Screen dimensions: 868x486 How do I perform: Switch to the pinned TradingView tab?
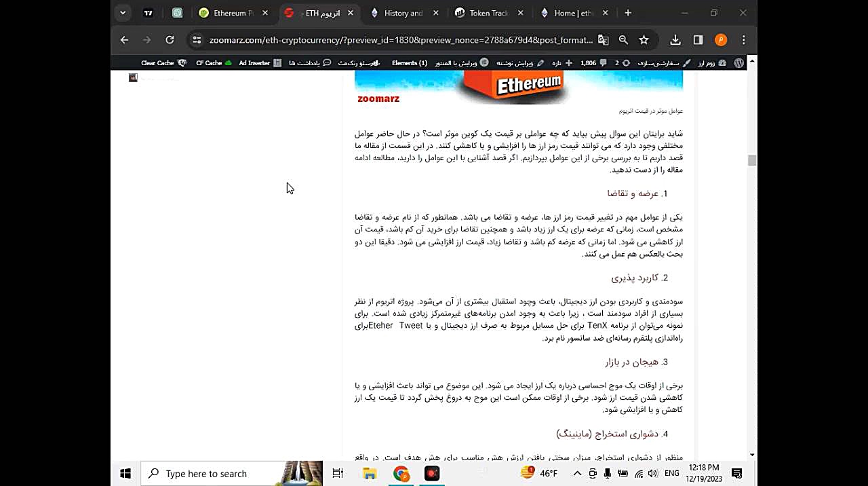(x=149, y=13)
